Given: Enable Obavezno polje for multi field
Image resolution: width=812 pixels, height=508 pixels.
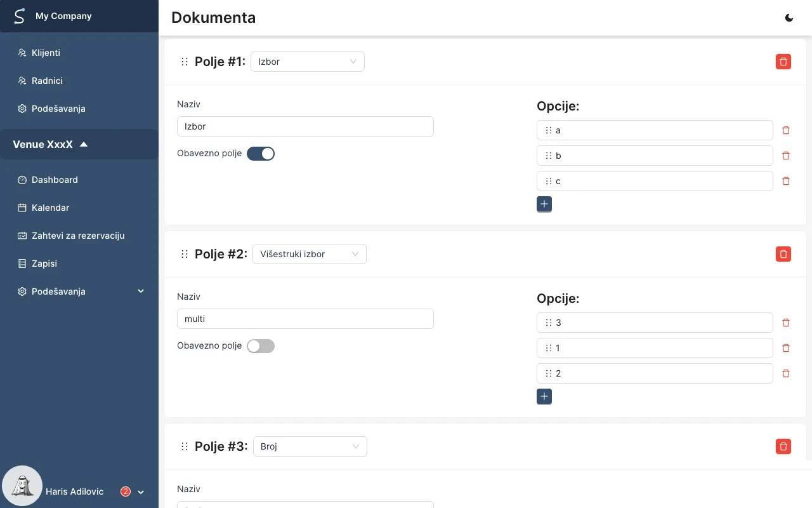Looking at the screenshot, I should click(261, 346).
